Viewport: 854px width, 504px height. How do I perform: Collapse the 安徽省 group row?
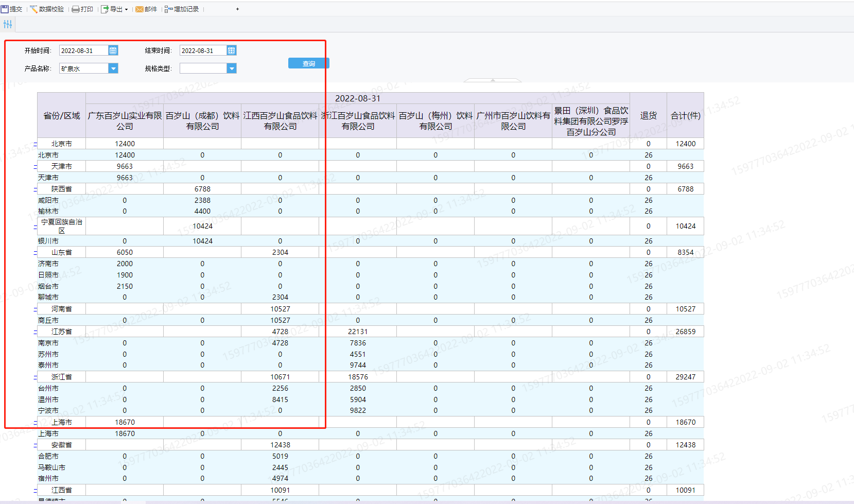(x=35, y=445)
